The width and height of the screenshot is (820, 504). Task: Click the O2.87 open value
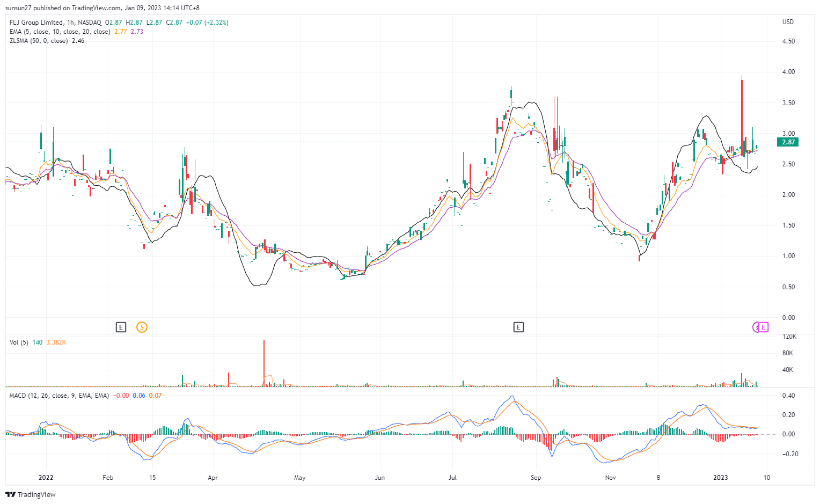point(114,23)
